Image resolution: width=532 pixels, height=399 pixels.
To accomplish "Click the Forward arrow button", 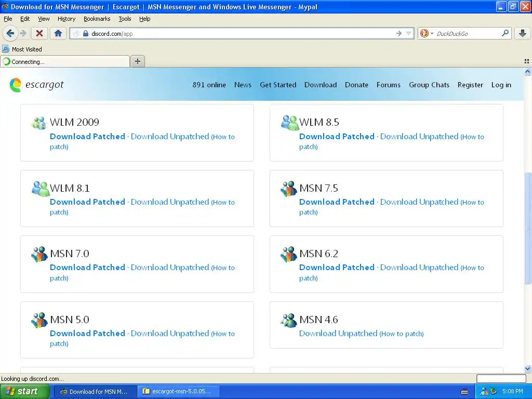I will coord(23,33).
